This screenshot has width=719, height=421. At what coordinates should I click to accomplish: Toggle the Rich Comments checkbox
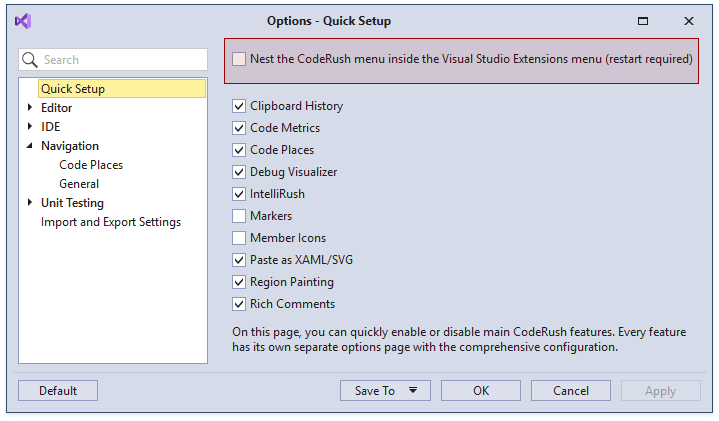[x=239, y=304]
